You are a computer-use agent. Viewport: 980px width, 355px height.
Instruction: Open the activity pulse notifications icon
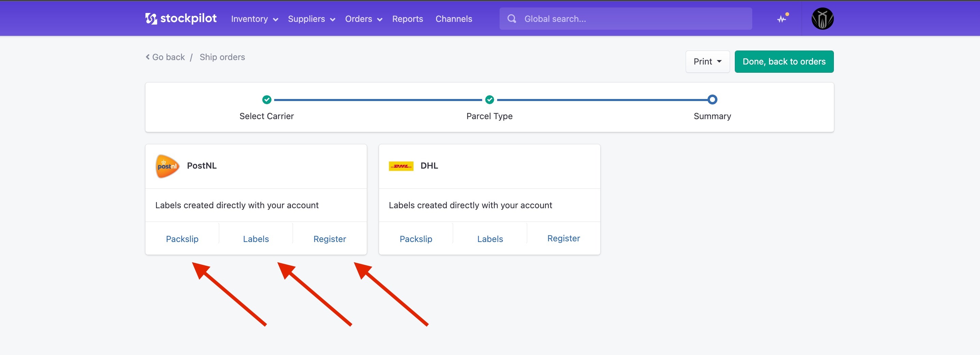pos(782,18)
